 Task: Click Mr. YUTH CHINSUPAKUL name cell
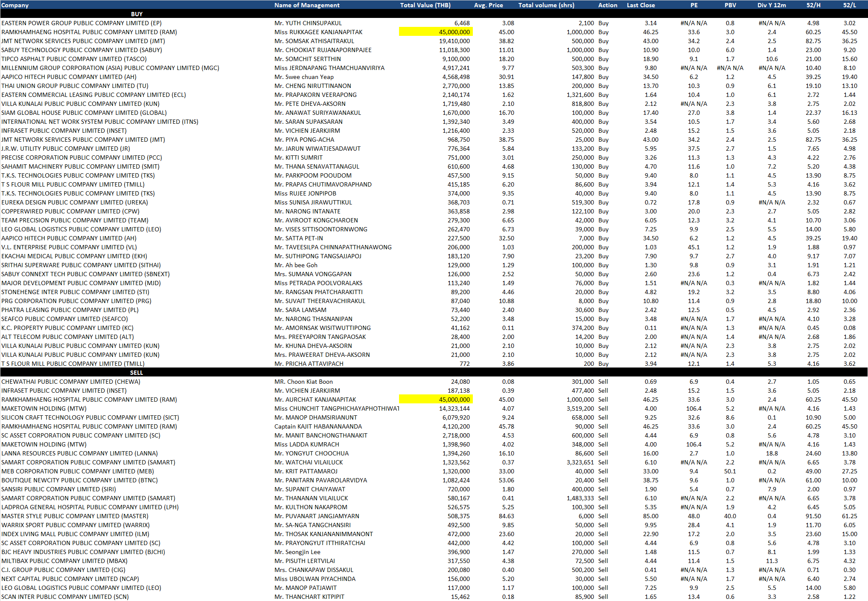(x=308, y=23)
